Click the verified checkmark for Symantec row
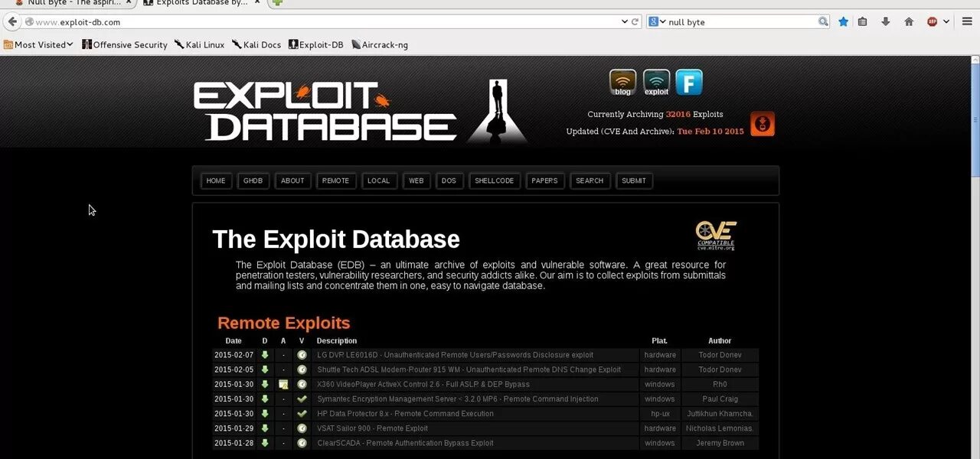Image resolution: width=980 pixels, height=459 pixels. [x=302, y=399]
